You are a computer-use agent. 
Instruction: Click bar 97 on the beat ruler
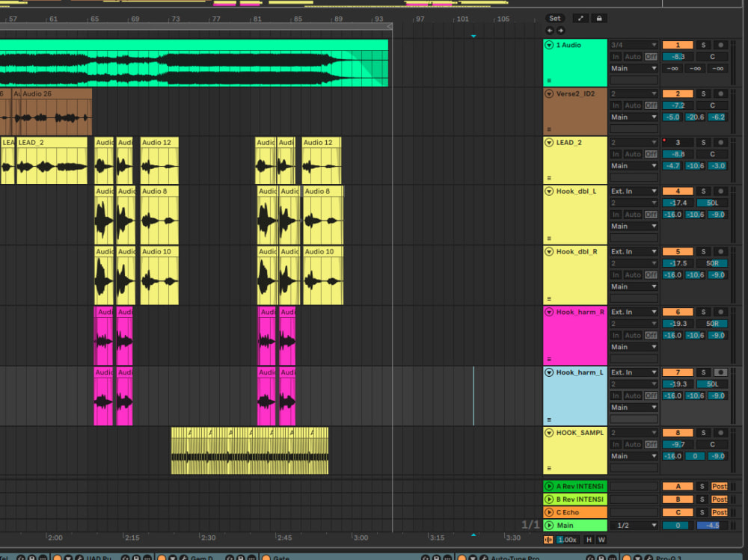click(420, 19)
